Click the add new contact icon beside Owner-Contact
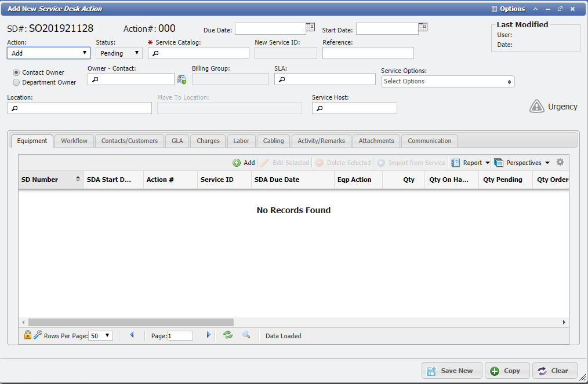This screenshot has height=384, width=588. coord(182,79)
